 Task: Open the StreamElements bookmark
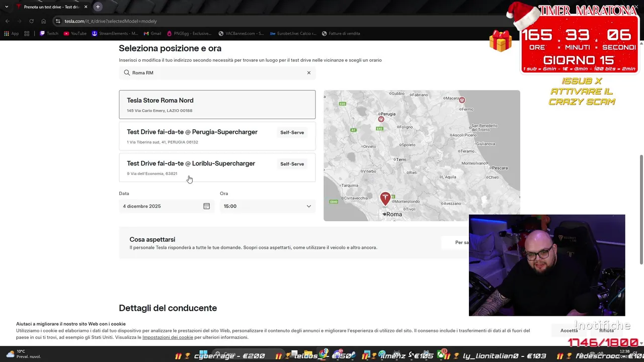click(x=115, y=34)
